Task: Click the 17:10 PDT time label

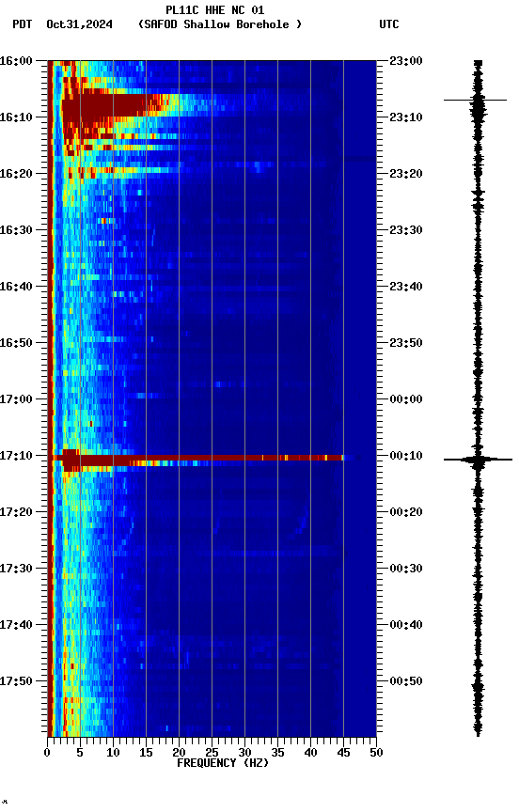Action: (16, 456)
